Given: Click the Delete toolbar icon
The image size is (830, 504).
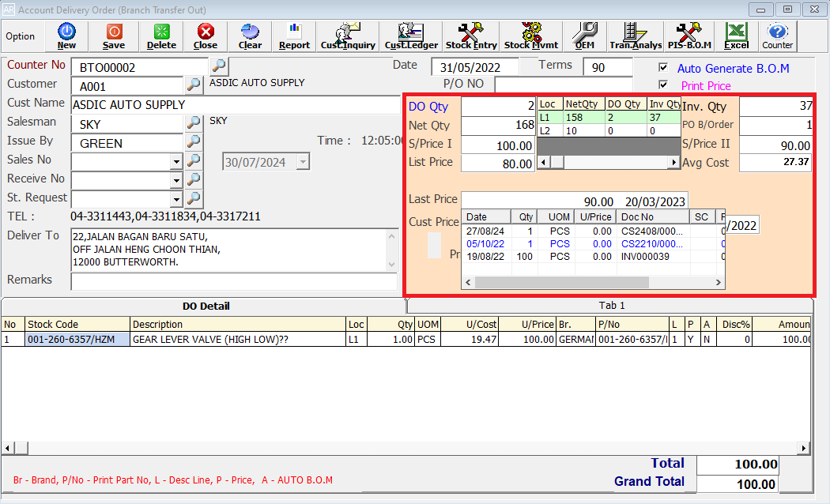Looking at the screenshot, I should [161, 36].
